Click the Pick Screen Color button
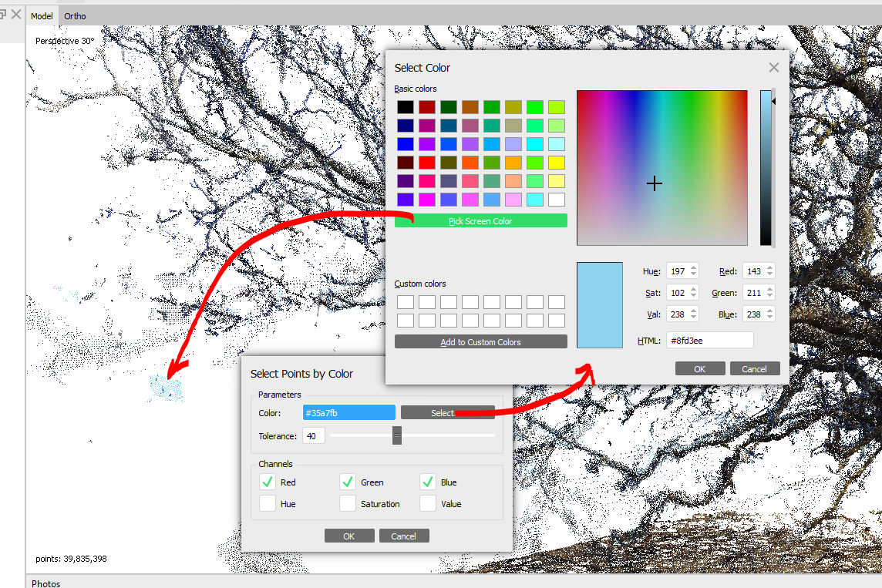 tap(481, 221)
